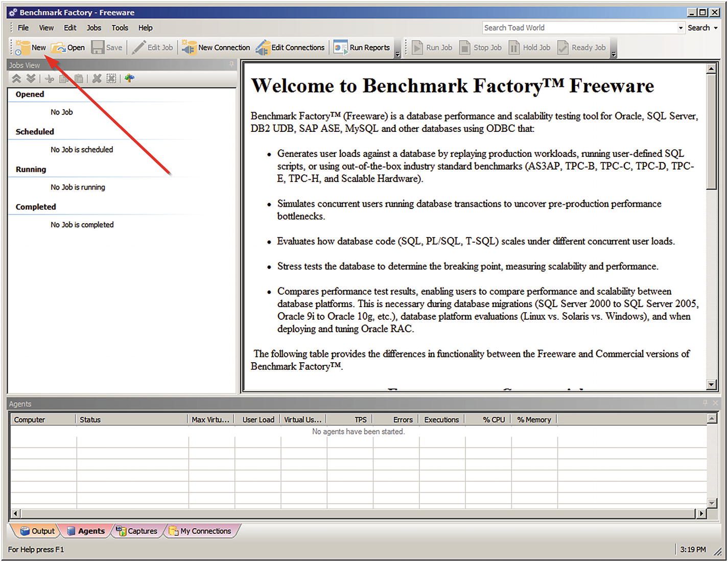Image resolution: width=728 pixels, height=562 pixels.
Task: Click the % Memory column header
Action: coord(534,419)
